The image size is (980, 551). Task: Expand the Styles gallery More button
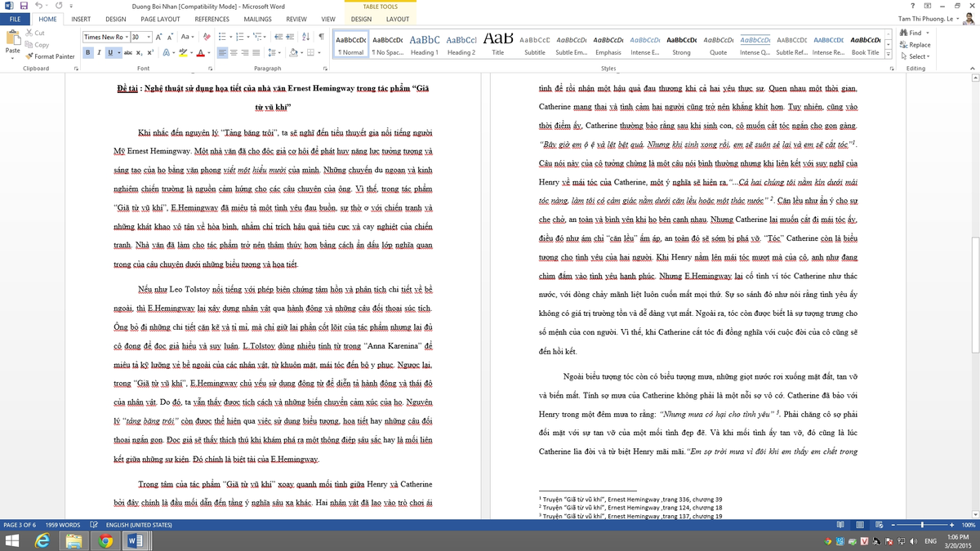point(888,54)
